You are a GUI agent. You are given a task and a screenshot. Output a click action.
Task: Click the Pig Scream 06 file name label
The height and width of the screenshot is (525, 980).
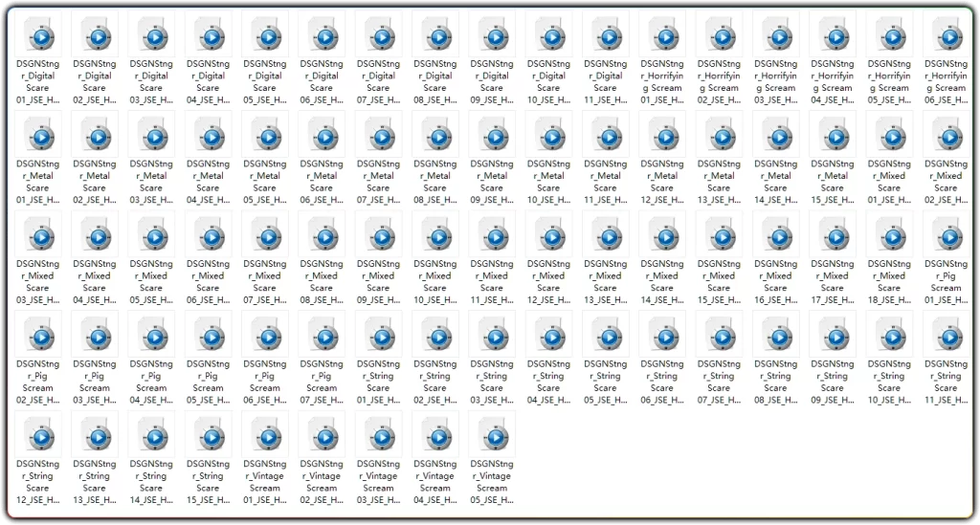coord(265,382)
